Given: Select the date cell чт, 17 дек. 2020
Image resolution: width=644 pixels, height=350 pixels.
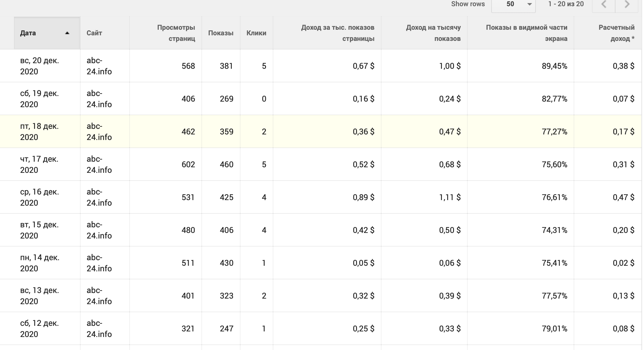Looking at the screenshot, I should click(40, 164).
